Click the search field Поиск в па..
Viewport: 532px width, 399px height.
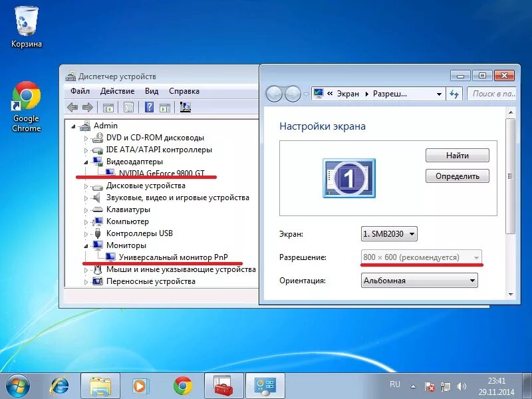pyautogui.click(x=491, y=94)
